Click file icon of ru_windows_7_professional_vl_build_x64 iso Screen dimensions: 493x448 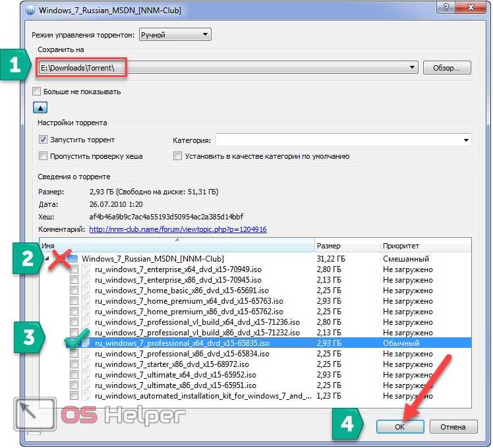[86, 322]
